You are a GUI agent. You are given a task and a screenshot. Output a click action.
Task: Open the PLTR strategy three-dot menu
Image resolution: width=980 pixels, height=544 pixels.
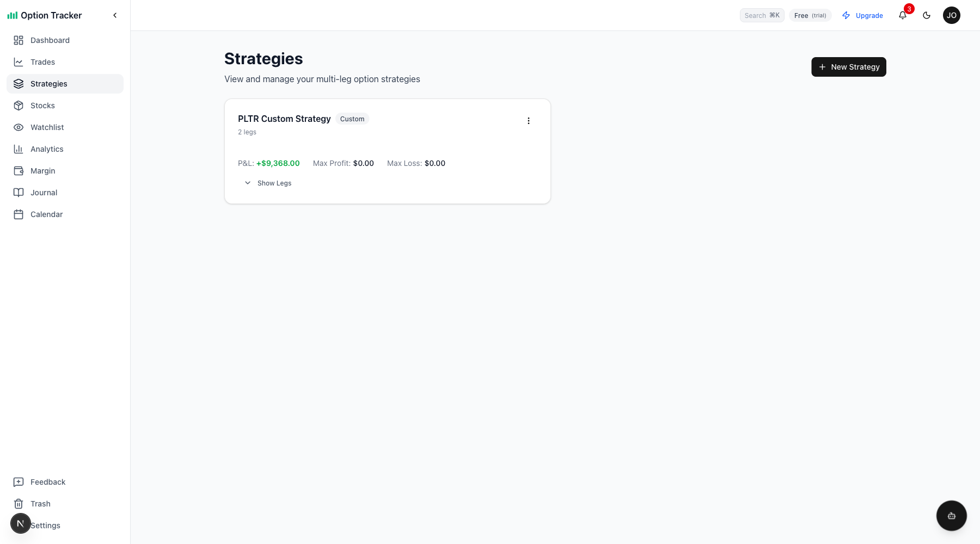[x=528, y=120]
